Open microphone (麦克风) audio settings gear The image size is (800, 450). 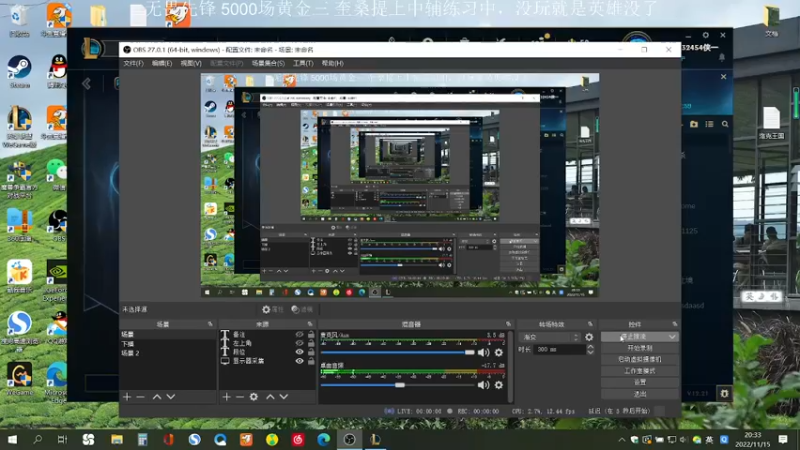498,352
